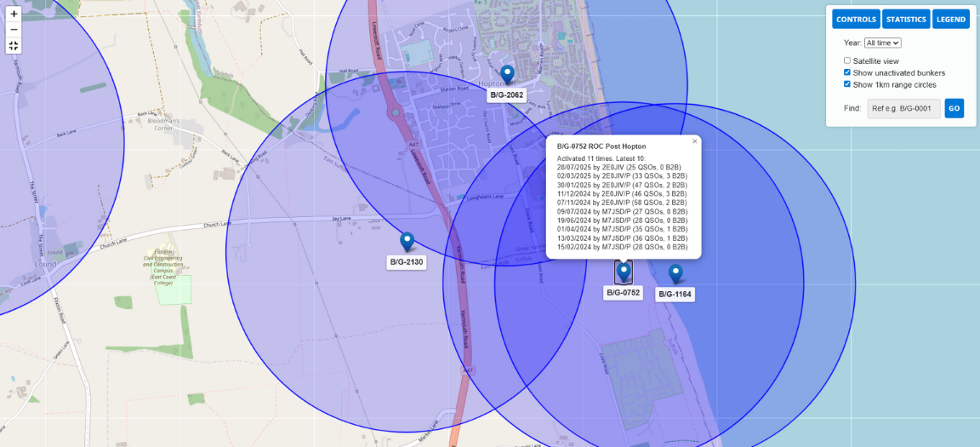Click the B/G-1164 map marker
The width and height of the screenshot is (980, 447).
(x=675, y=273)
